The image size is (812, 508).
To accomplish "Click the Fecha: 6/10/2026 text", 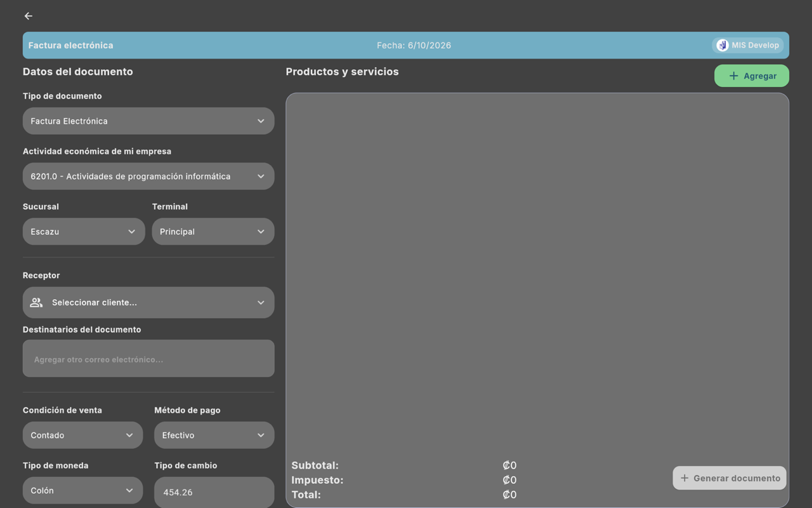I will (x=414, y=45).
